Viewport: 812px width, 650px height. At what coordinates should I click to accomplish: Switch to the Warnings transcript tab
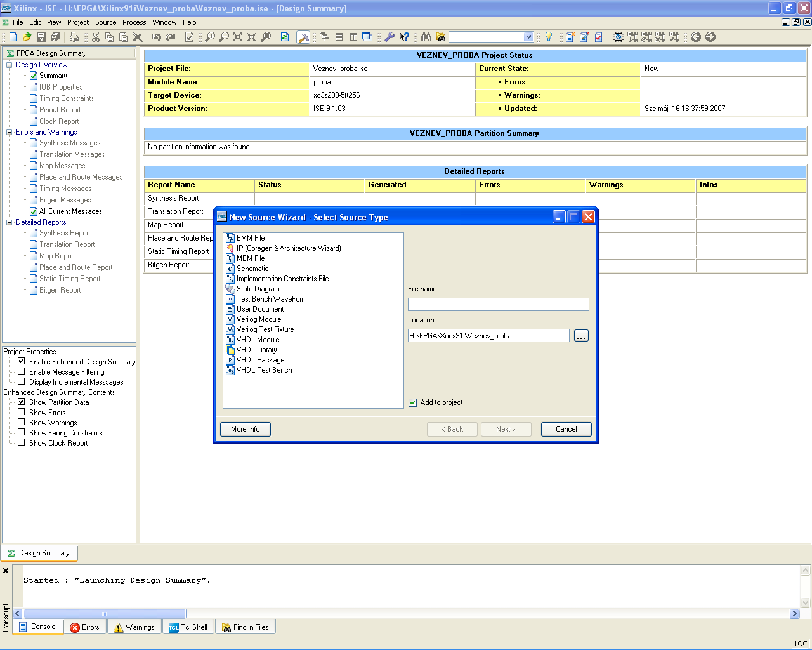point(134,627)
